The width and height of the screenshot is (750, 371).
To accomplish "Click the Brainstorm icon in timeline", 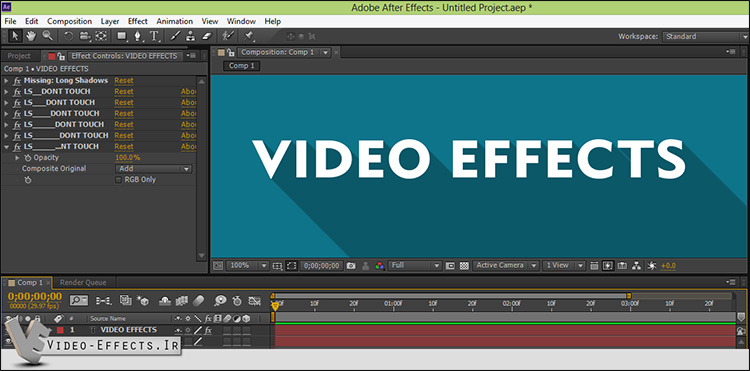I will pos(221,301).
